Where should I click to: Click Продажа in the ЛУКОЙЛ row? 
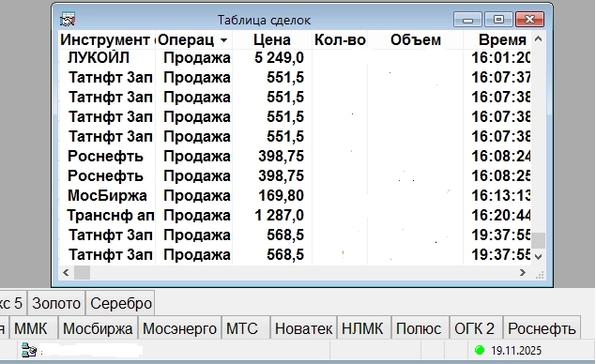click(197, 58)
